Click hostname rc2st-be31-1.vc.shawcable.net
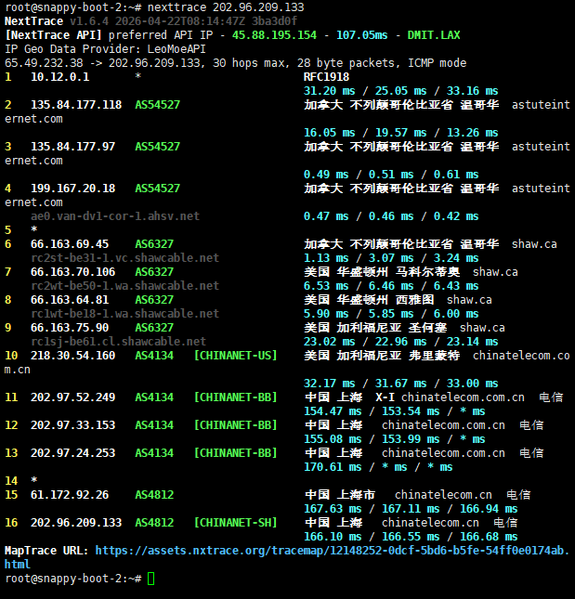 point(125,257)
